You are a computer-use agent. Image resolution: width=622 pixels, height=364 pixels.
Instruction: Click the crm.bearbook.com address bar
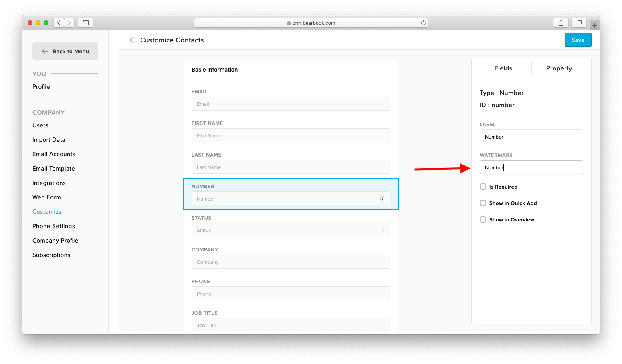coord(311,23)
